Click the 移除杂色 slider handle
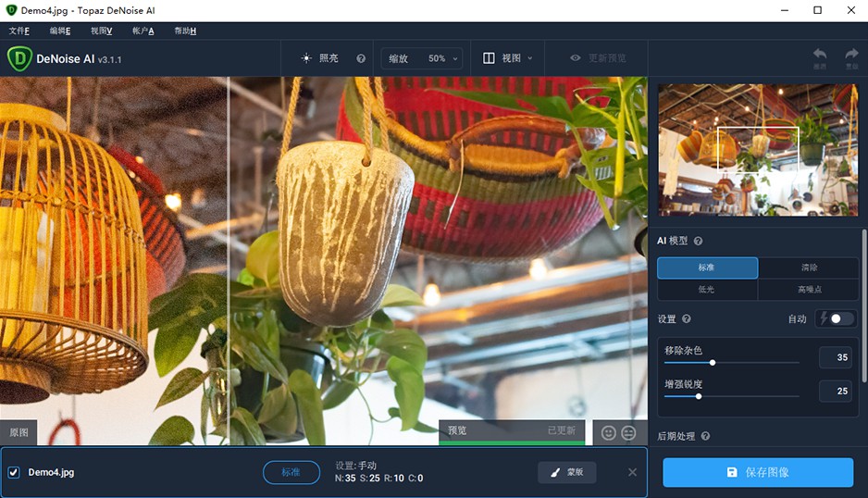 [x=713, y=363]
